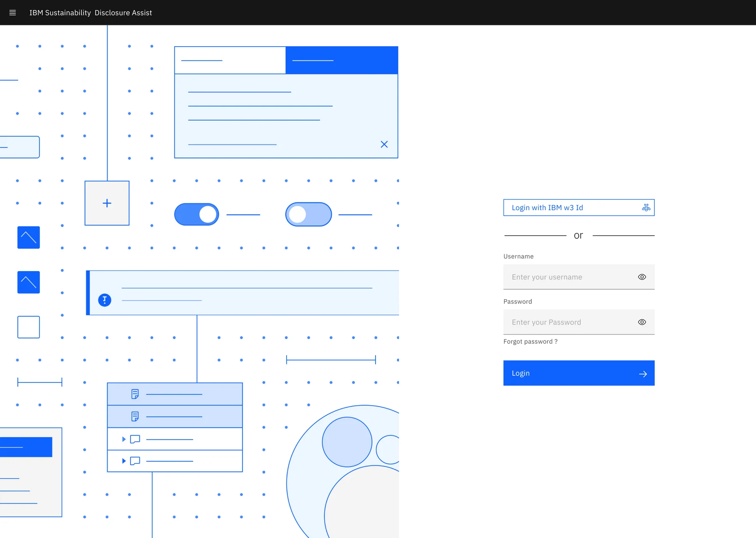This screenshot has height=538, width=756.
Task: Open the hamburger navigation menu
Action: point(13,13)
